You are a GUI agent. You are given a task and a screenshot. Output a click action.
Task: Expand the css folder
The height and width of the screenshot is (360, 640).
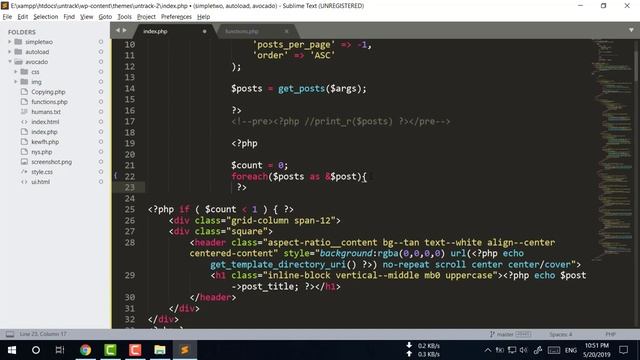tap(16, 72)
